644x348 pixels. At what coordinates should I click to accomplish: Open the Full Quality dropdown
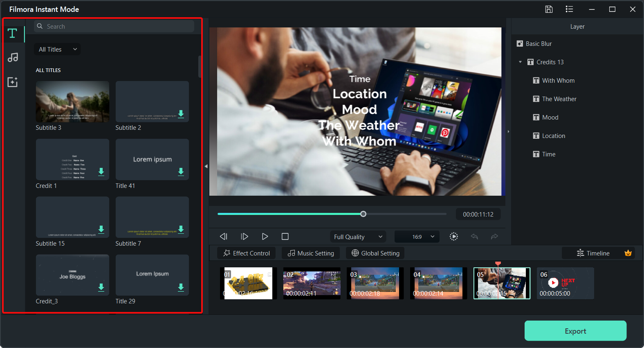(x=358, y=237)
